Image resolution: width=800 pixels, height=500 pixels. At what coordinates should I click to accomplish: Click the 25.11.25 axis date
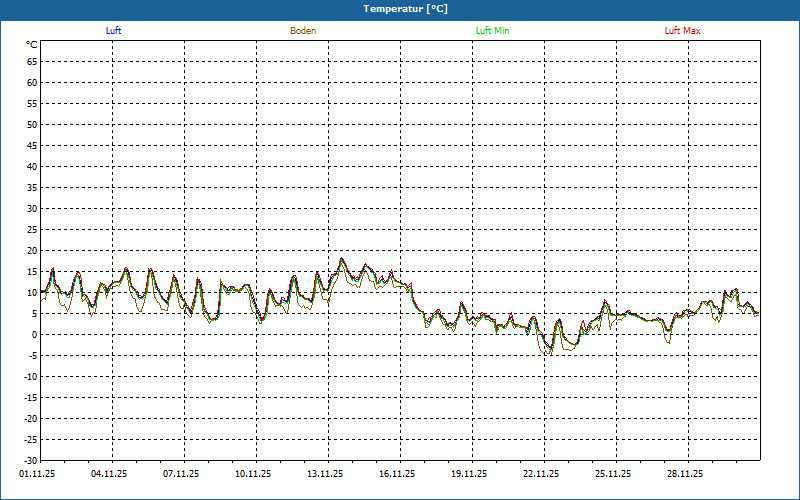click(x=614, y=475)
